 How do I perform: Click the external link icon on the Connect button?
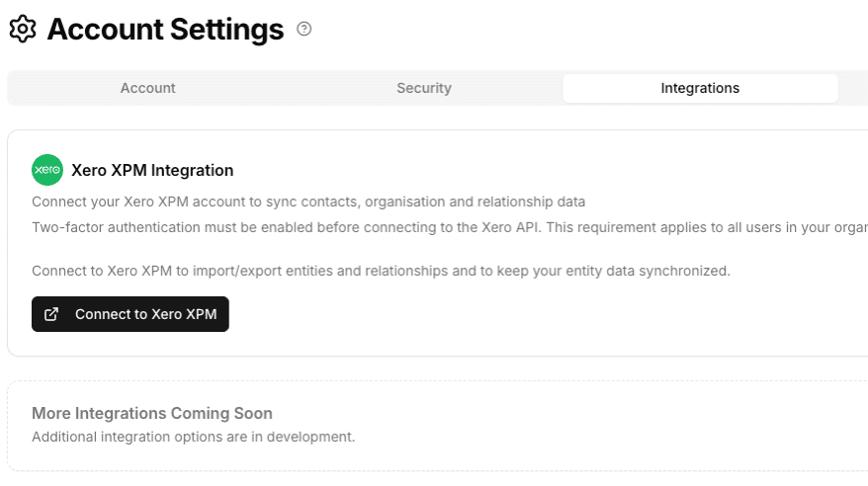pos(51,314)
